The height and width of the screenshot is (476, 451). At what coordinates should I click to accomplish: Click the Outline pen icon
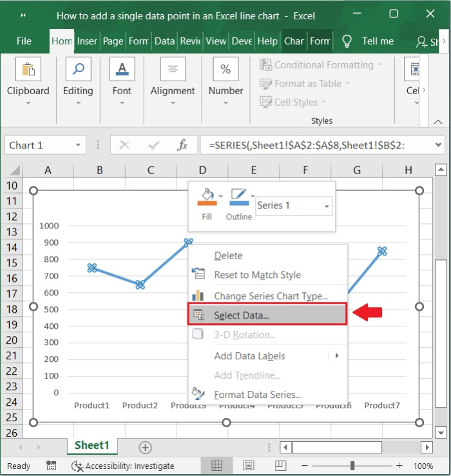coord(239,197)
